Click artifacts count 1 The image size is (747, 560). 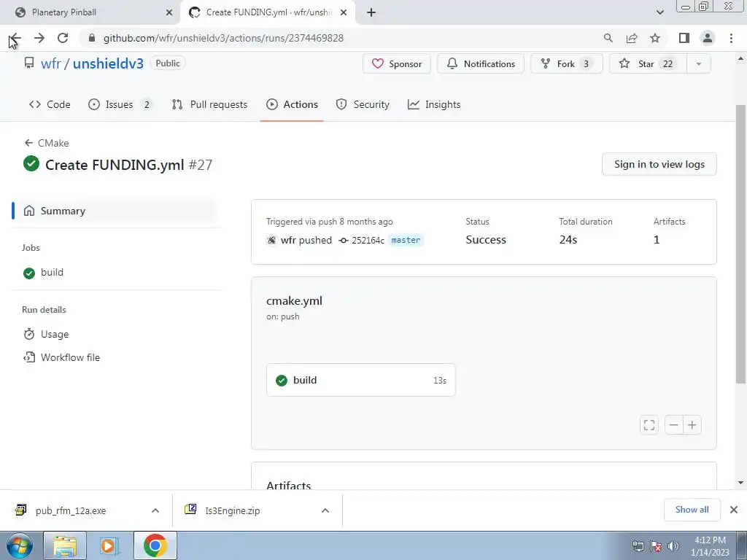coord(657,239)
